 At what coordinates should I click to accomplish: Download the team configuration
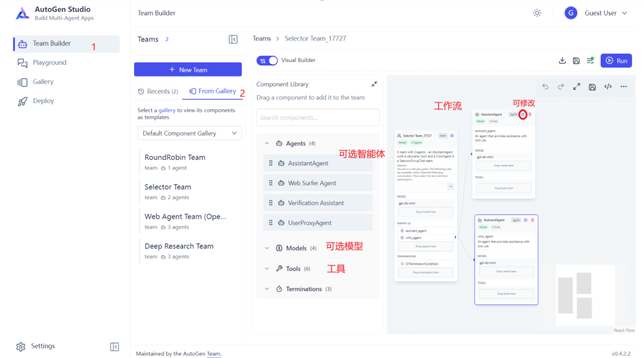pos(562,61)
